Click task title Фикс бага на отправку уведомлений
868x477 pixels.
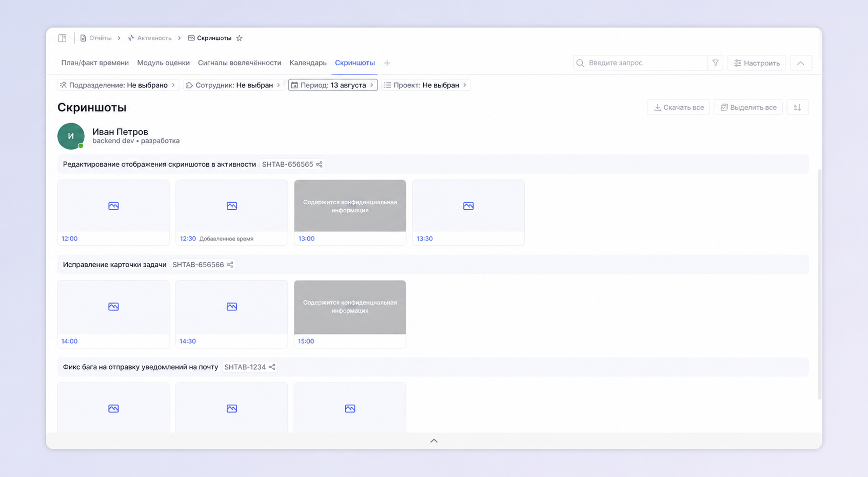pos(141,367)
